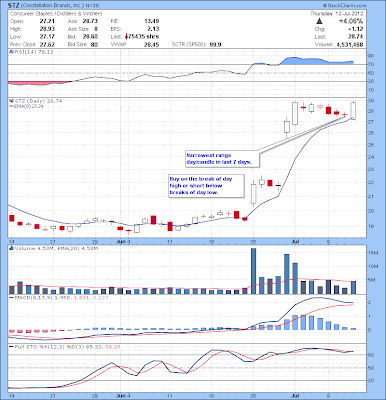Image resolution: width=386 pixels, height=400 pixels.
Task: Click the EPS value 2.13
Action: (x=153, y=29)
